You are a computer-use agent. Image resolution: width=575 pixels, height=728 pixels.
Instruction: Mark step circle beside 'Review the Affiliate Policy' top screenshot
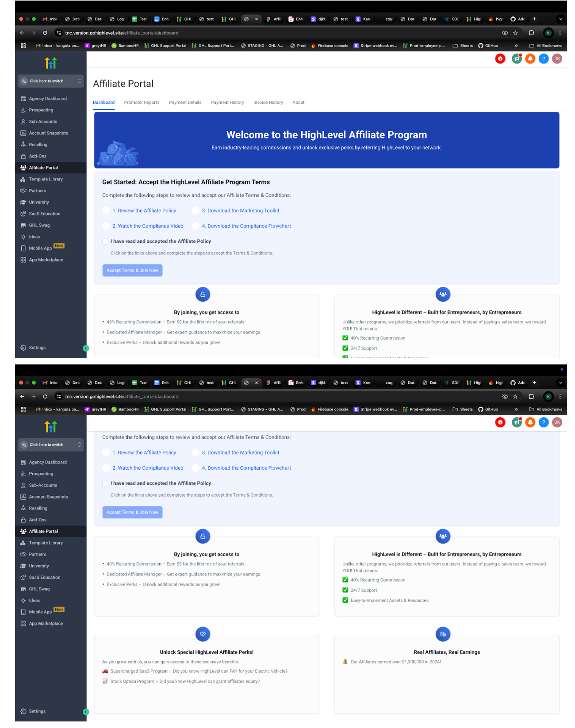pyautogui.click(x=106, y=211)
